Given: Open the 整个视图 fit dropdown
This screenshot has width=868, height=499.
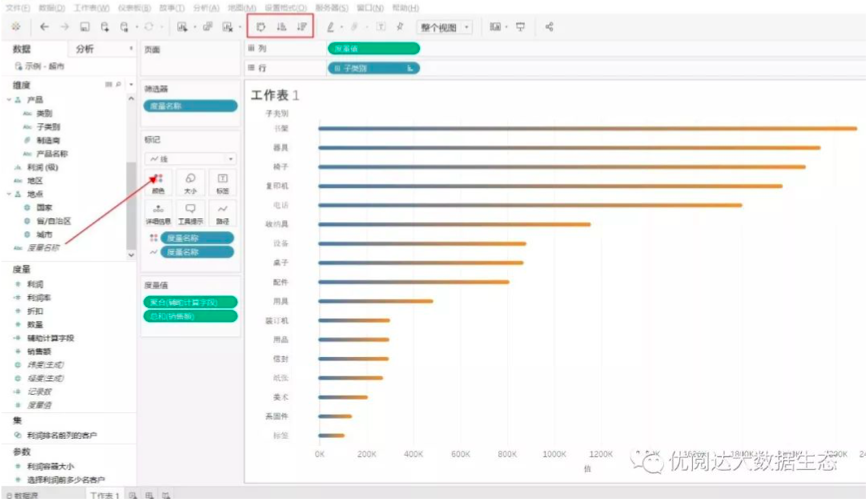Looking at the screenshot, I should tap(444, 27).
